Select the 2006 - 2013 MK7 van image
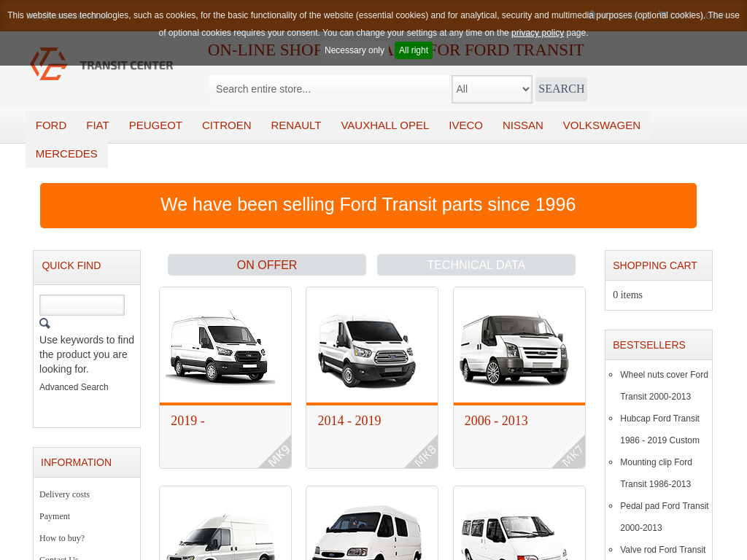The height and width of the screenshot is (560, 747). click(514, 349)
